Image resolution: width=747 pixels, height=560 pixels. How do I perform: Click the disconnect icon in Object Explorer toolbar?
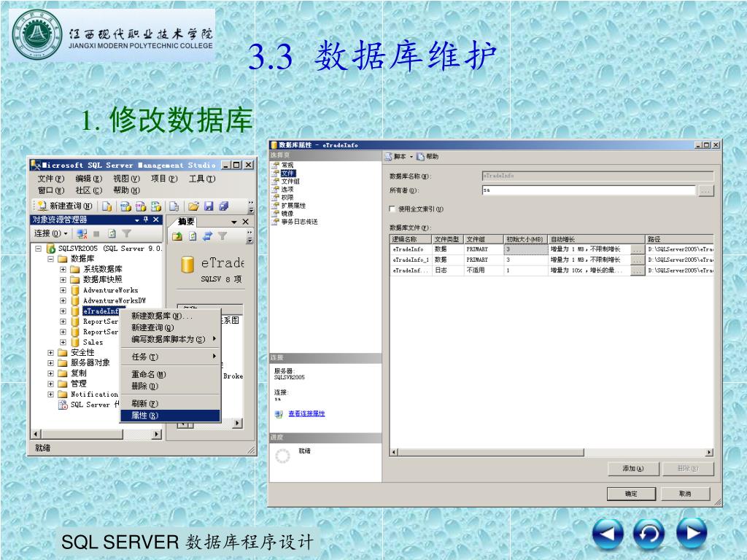[x=82, y=234]
